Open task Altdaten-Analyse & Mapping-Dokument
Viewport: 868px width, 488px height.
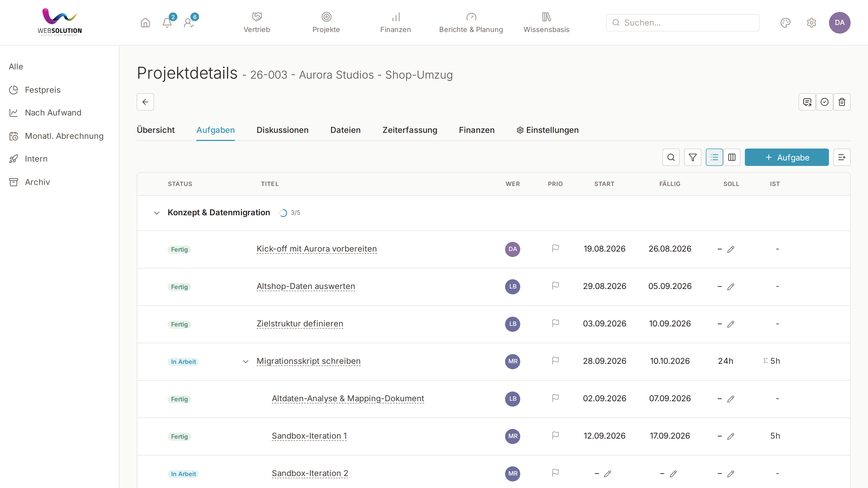348,399
